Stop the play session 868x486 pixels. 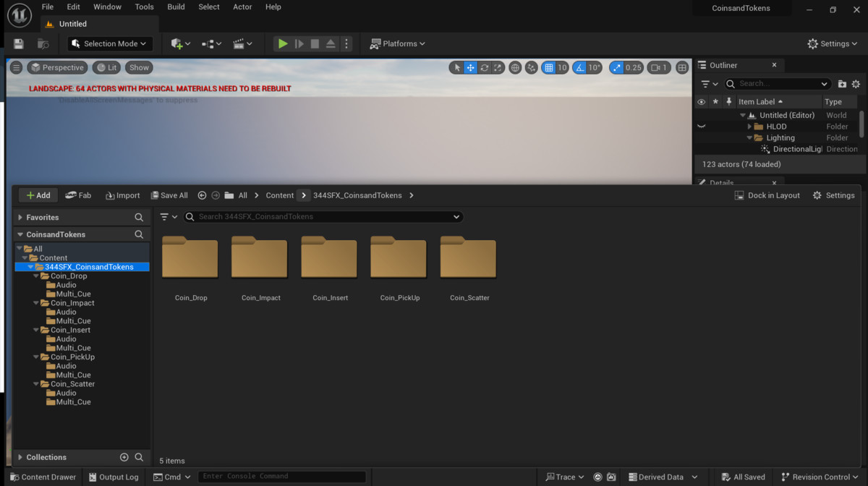pyautogui.click(x=315, y=44)
